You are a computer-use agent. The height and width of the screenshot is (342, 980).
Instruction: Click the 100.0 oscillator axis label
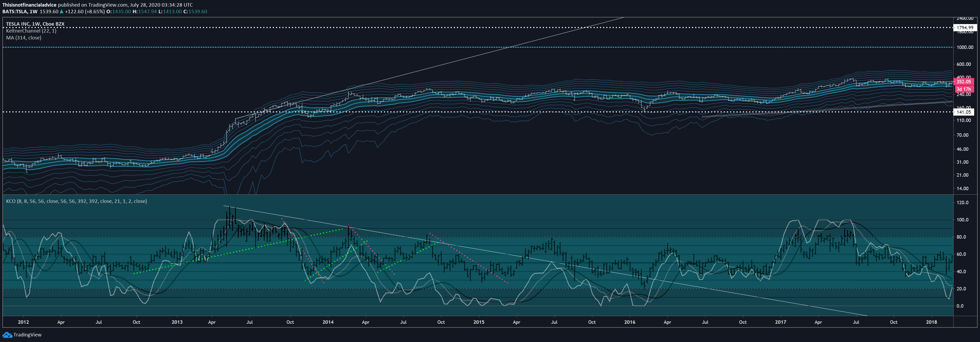[963, 220]
